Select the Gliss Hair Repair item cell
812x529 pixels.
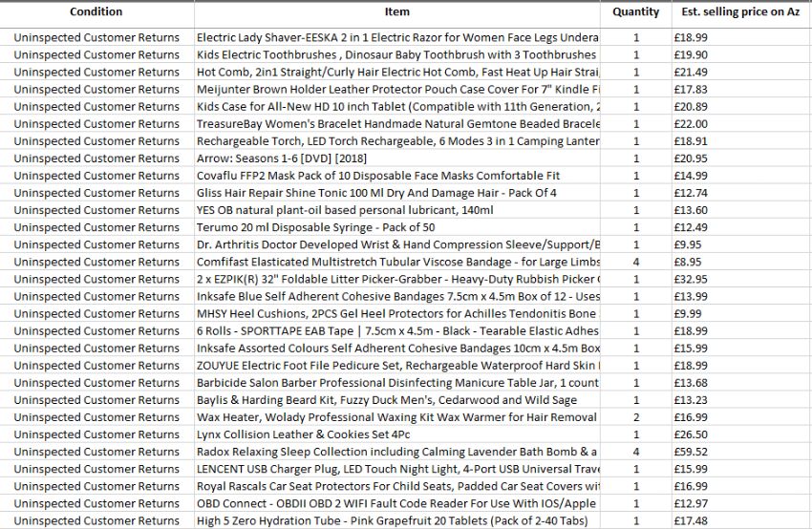click(397, 193)
